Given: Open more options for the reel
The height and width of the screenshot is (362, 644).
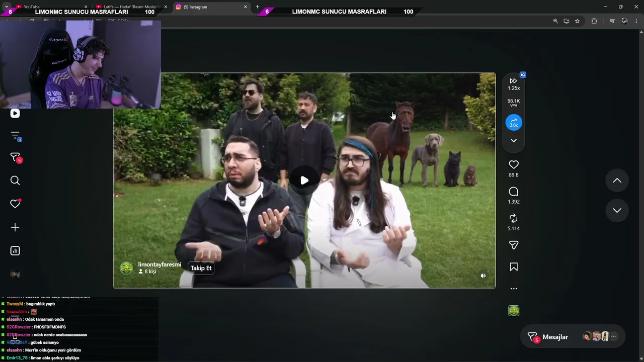Looking at the screenshot, I should click(514, 289).
